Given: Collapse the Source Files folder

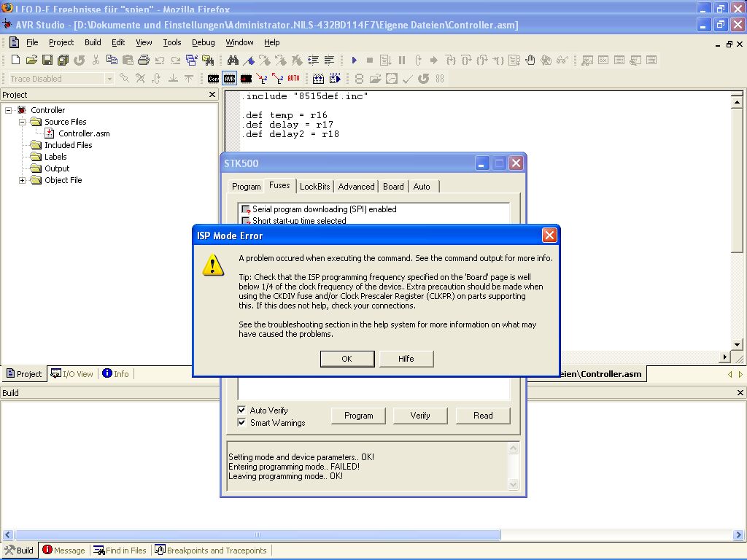Looking at the screenshot, I should tap(22, 122).
